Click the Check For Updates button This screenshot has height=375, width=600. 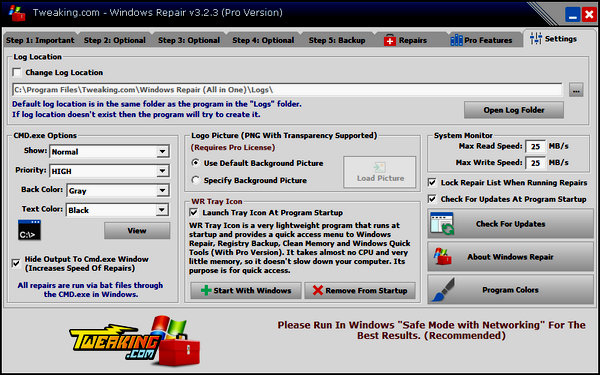[x=510, y=224]
